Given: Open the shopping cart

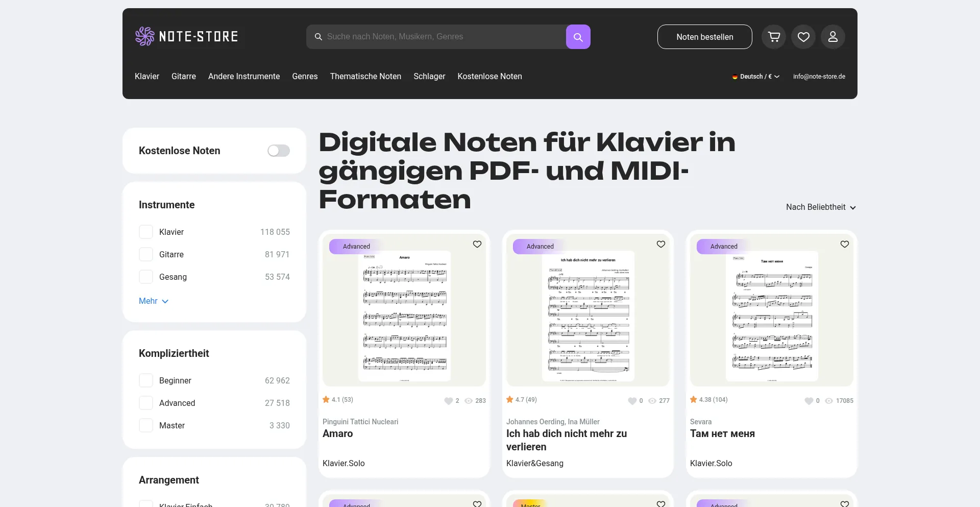Looking at the screenshot, I should tap(774, 36).
